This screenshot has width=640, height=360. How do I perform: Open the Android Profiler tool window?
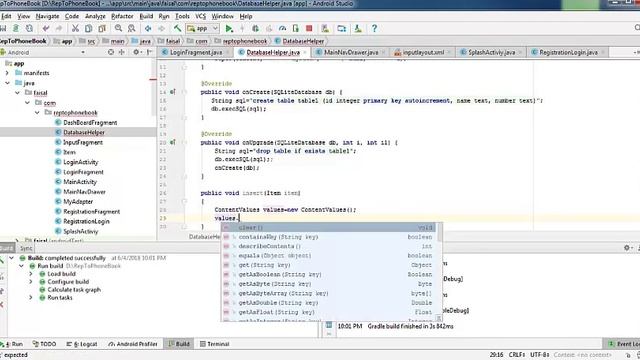click(x=133, y=344)
